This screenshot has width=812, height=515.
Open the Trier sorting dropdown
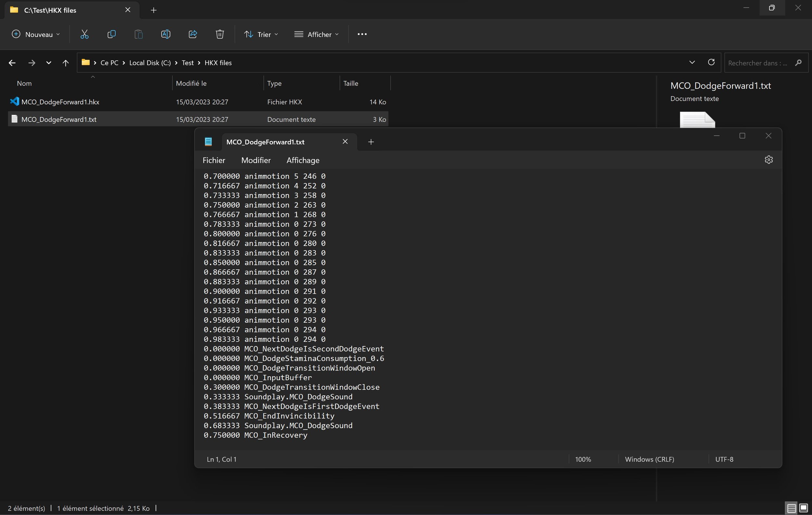261,34
